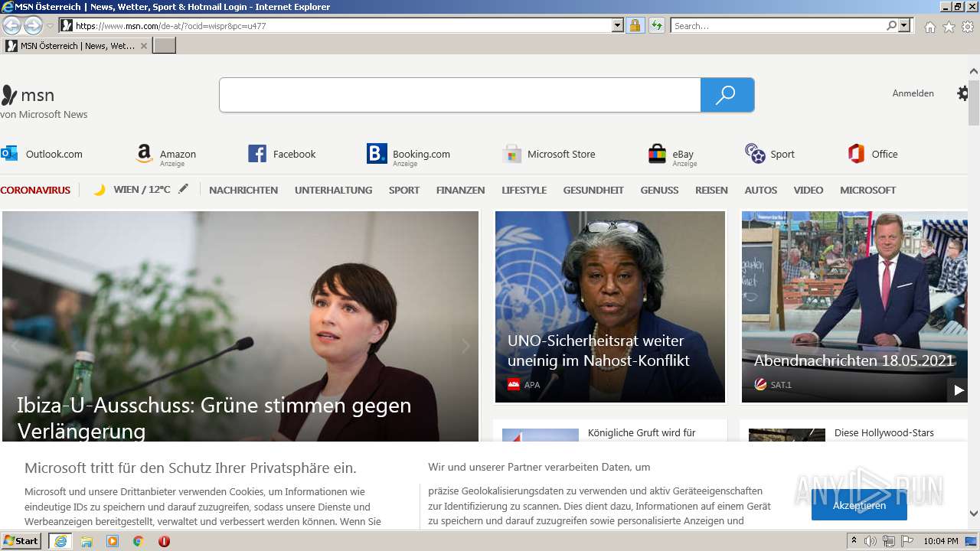
Task: Open the SPORT navigation menu item
Action: pos(403,190)
